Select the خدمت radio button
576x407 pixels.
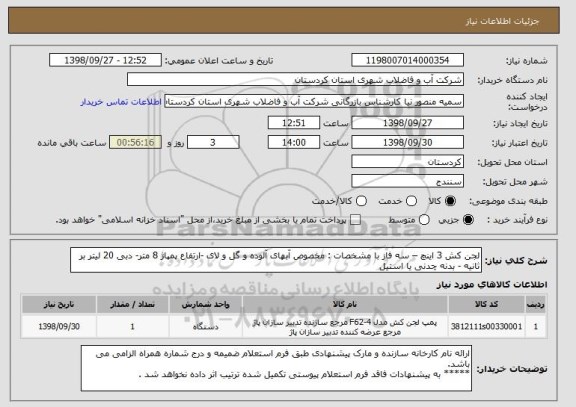411,201
